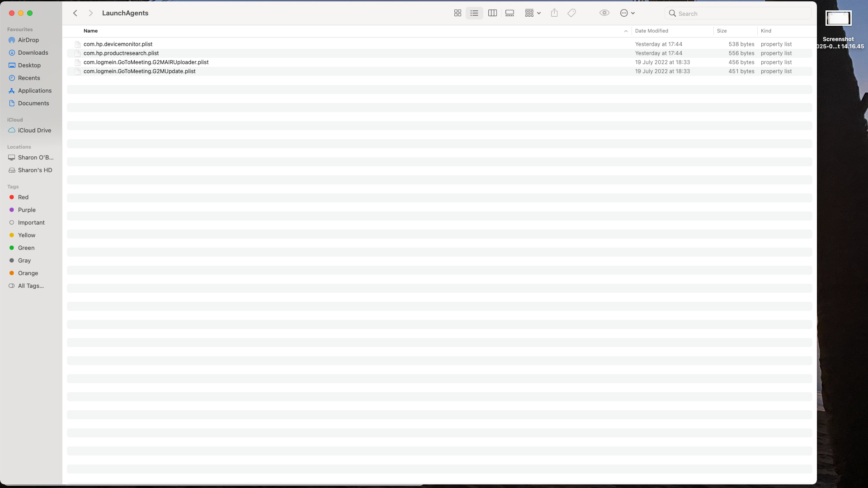The width and height of the screenshot is (868, 488).
Task: Switch to column view
Action: pos(492,13)
